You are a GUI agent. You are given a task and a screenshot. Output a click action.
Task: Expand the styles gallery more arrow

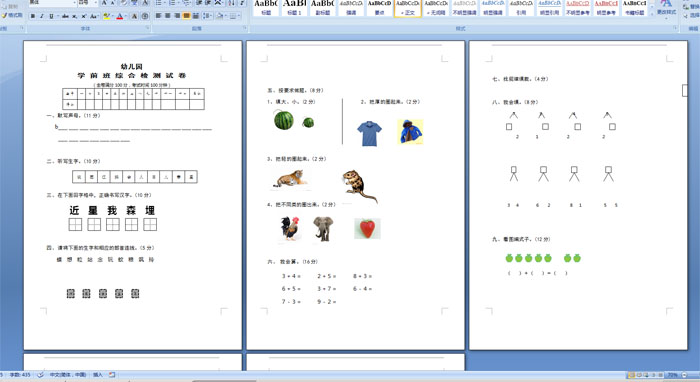point(652,13)
